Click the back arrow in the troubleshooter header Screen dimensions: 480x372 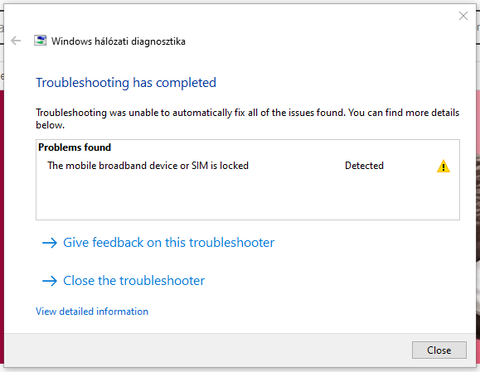click(16, 41)
